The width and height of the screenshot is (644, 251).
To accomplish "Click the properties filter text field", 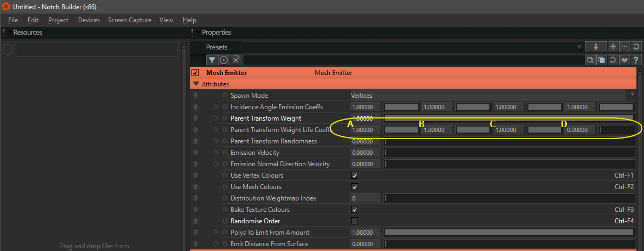I will click(x=413, y=60).
